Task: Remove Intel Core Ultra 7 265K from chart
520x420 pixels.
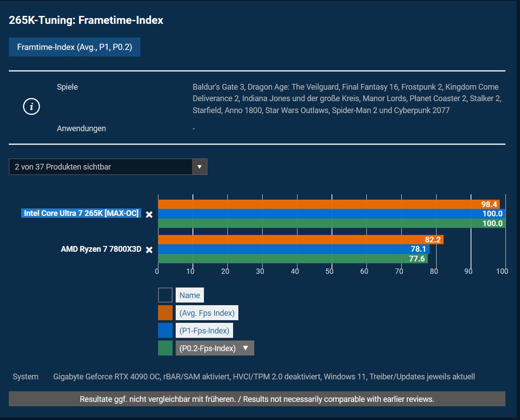Action: pyautogui.click(x=149, y=215)
